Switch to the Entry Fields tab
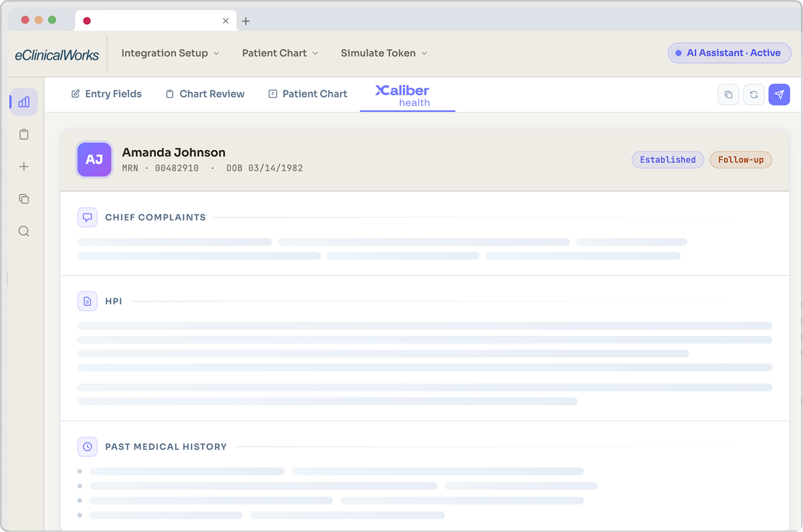803x532 pixels. click(106, 94)
